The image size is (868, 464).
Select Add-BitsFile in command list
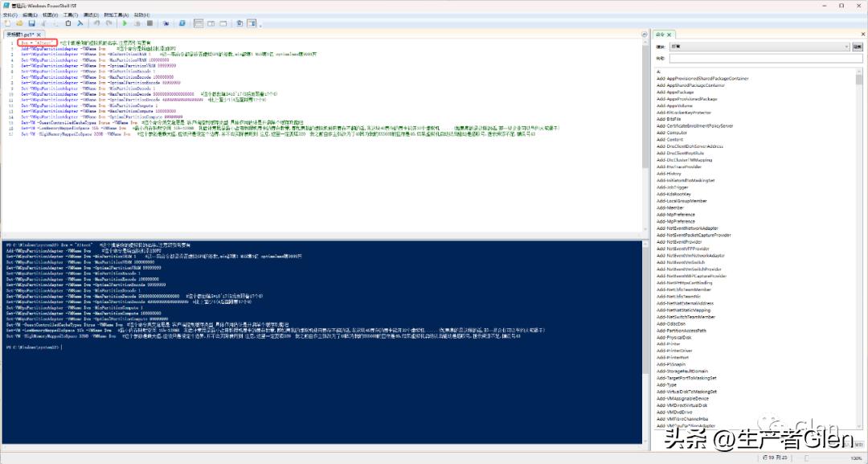pyautogui.click(x=669, y=119)
